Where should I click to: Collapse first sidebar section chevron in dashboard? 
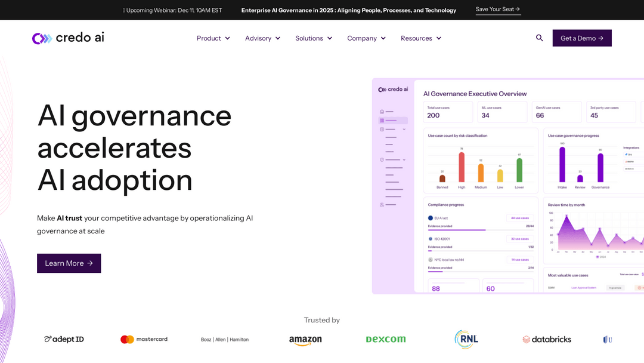[404, 129]
